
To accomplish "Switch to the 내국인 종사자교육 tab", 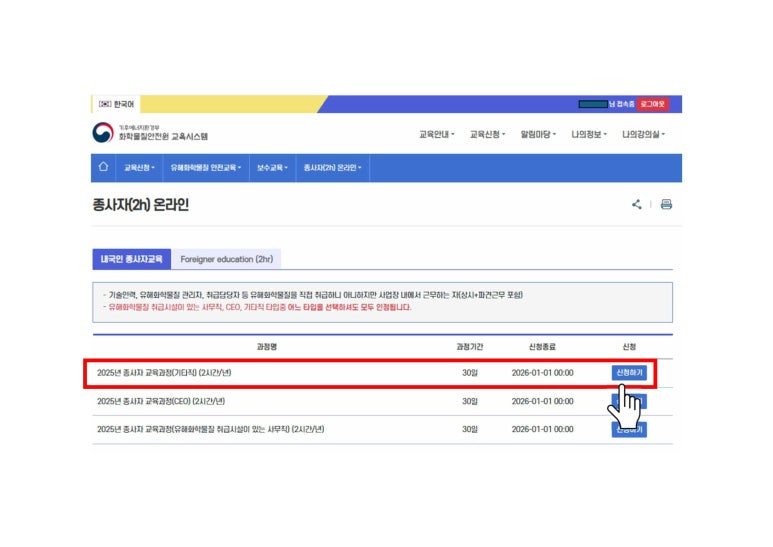I will (131, 259).
